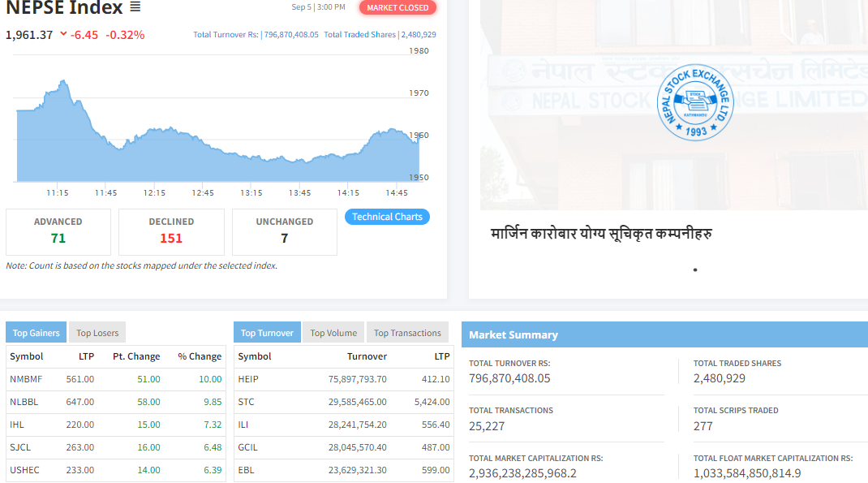Open Technical Charts
This screenshot has height=483, width=868.
pyautogui.click(x=387, y=217)
